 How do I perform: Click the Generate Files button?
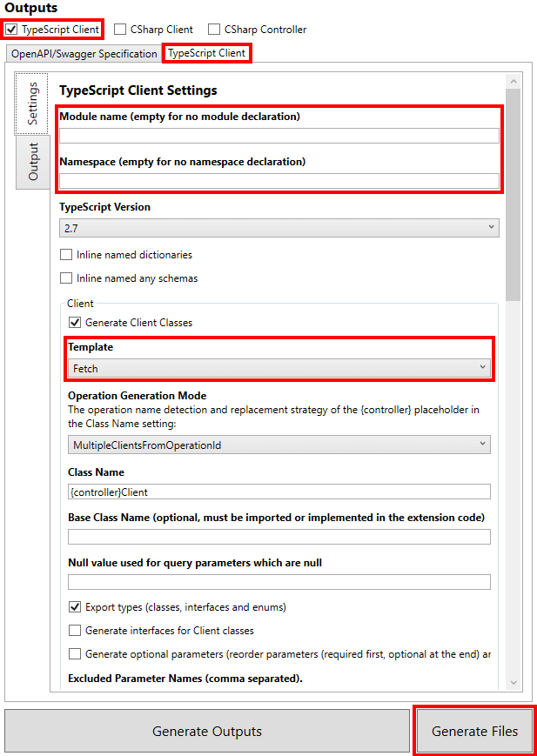point(474,731)
